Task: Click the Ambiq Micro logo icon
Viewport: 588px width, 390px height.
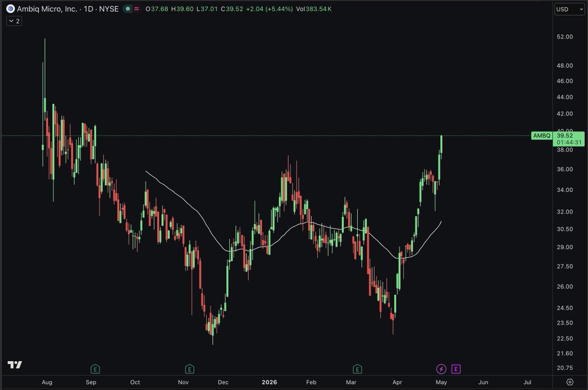Action: click(10, 9)
